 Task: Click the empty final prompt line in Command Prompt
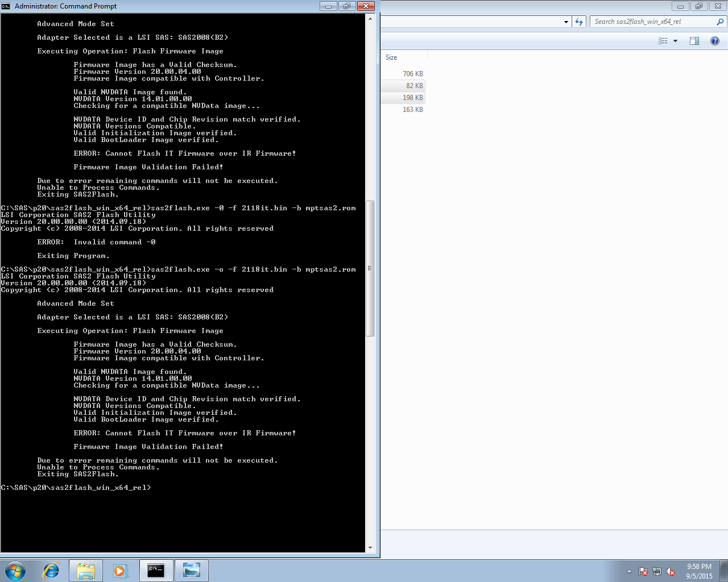point(76,488)
